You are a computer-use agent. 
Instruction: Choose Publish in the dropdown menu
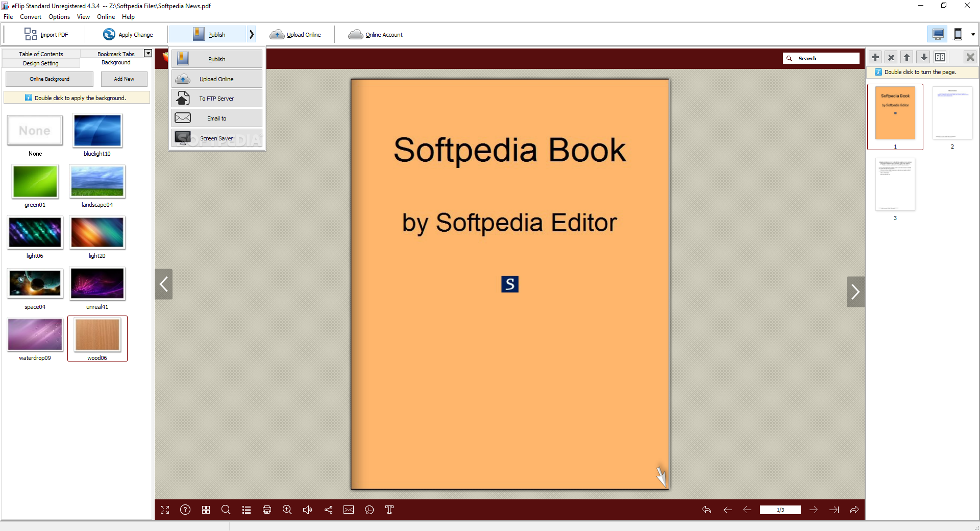pyautogui.click(x=217, y=59)
